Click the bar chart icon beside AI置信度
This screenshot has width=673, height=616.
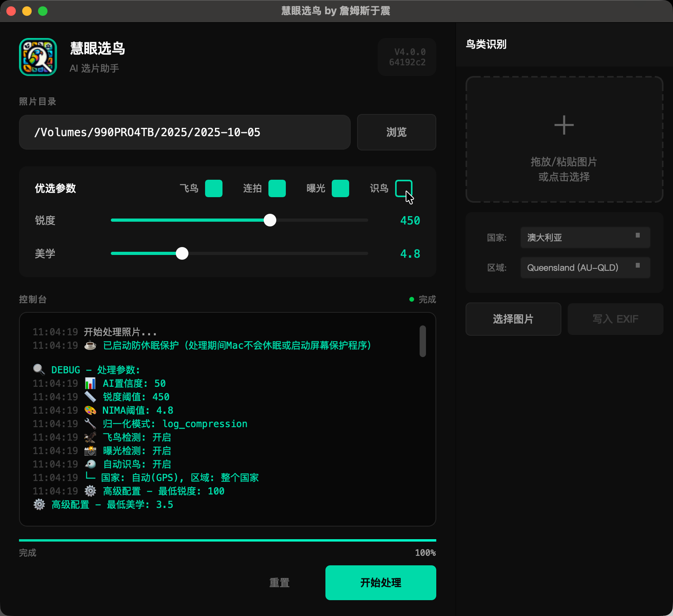[90, 383]
